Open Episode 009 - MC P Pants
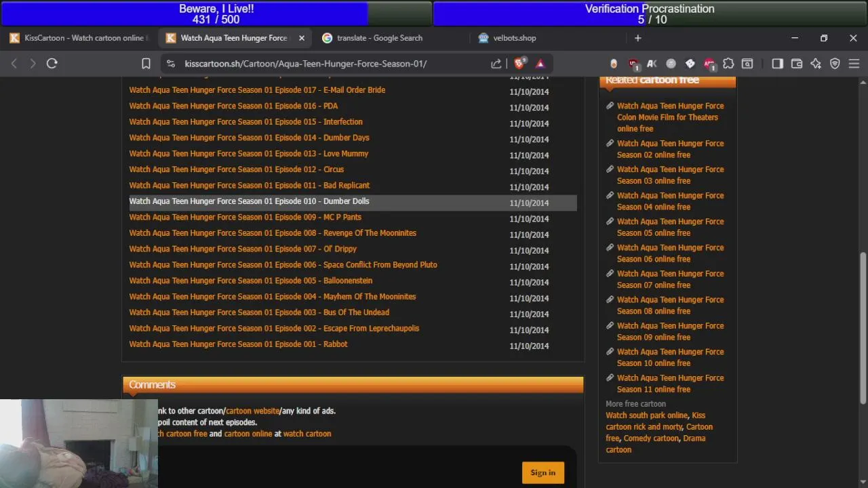 (x=245, y=217)
